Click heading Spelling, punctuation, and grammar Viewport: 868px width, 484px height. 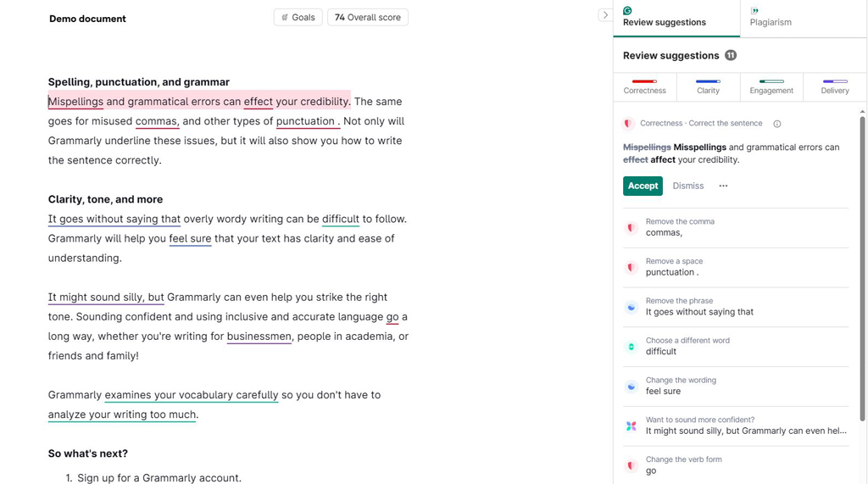(139, 82)
